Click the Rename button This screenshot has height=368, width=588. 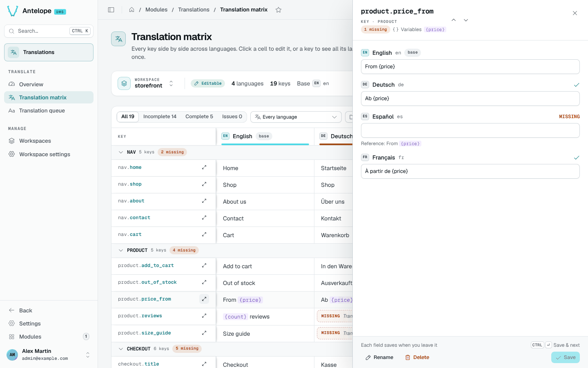point(379,357)
